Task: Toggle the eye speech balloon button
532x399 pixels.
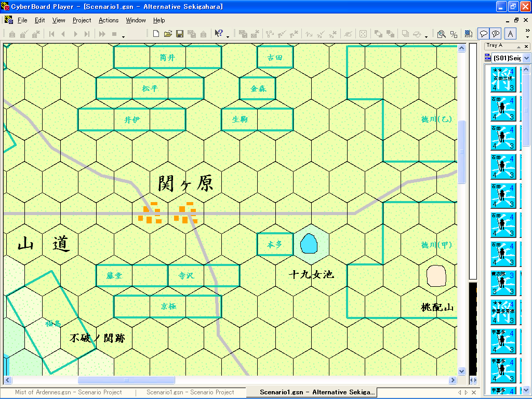Action: click(496, 34)
